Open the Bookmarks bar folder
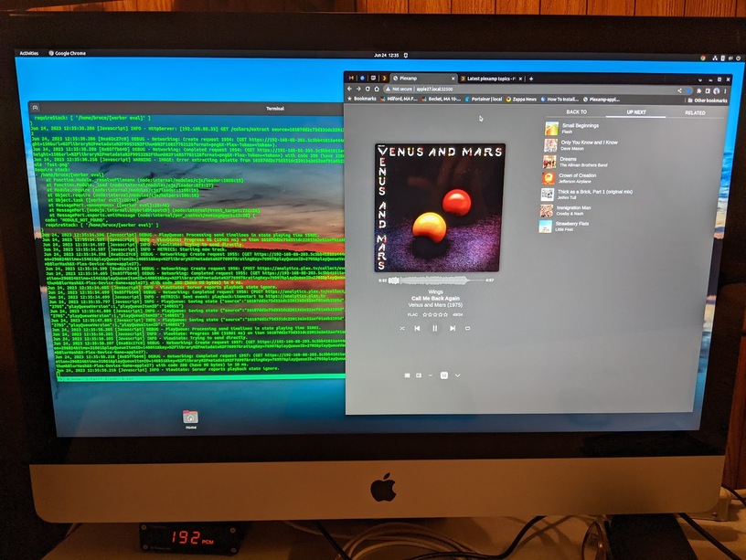The height and width of the screenshot is (560, 746). pyautogui.click(x=362, y=99)
